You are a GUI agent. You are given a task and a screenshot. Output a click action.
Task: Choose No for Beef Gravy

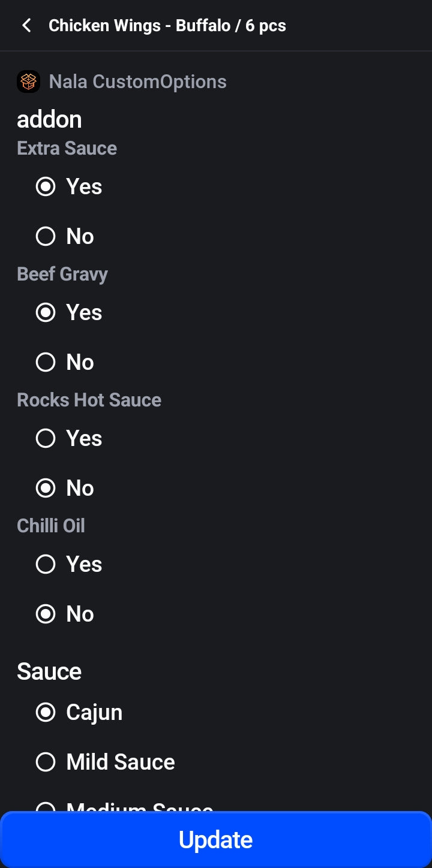[x=46, y=362]
